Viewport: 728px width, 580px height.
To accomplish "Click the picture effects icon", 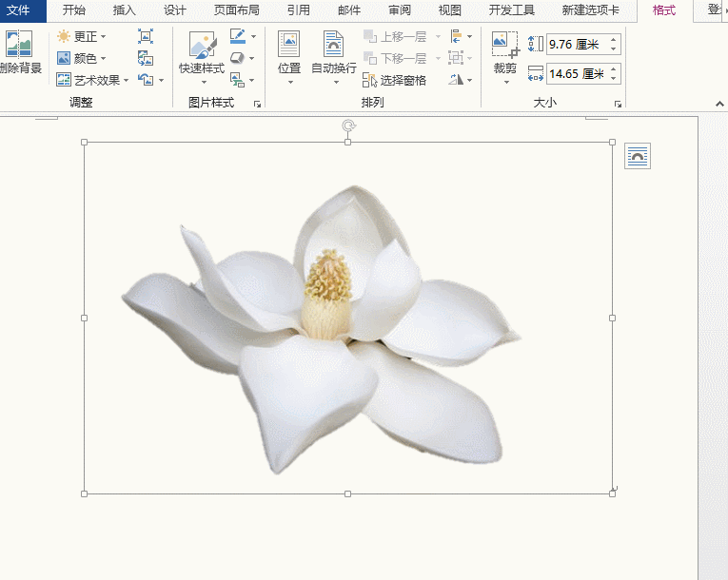I will (237, 58).
